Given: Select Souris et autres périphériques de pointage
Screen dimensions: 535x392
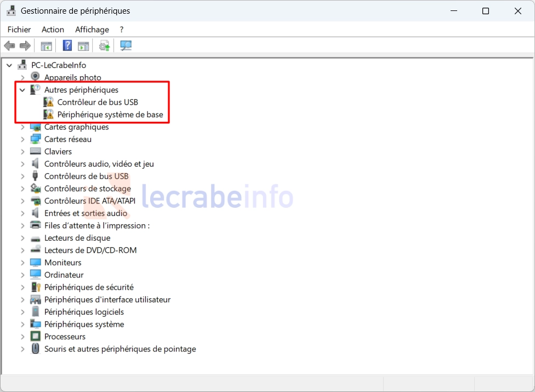Looking at the screenshot, I should 119,349.
